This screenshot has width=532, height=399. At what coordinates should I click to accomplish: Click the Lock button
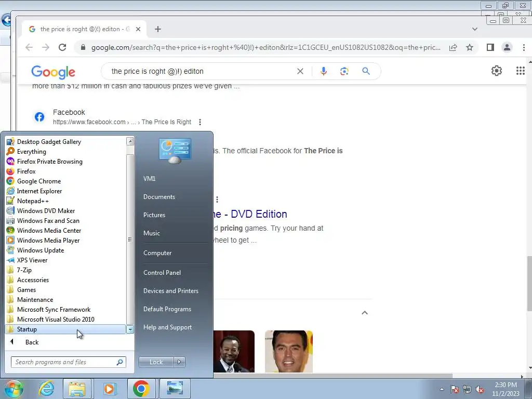156,362
